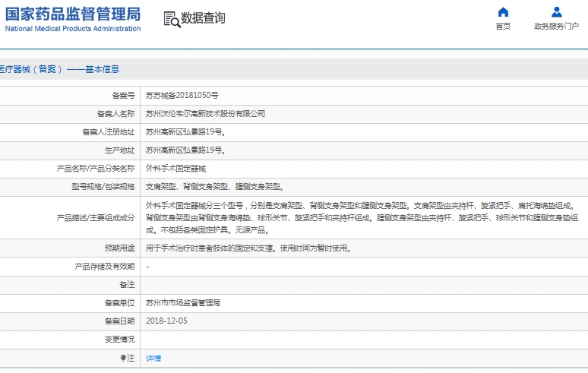Select the 注 label in last row
588x373 pixels.
[x=131, y=358]
